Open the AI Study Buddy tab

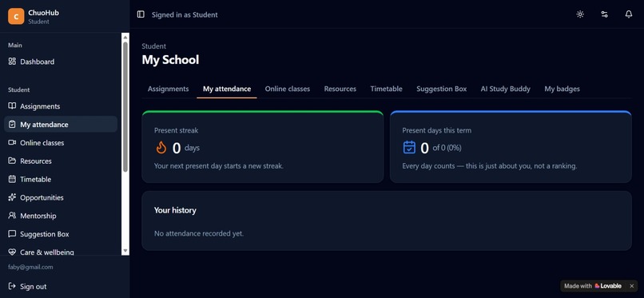tap(506, 89)
